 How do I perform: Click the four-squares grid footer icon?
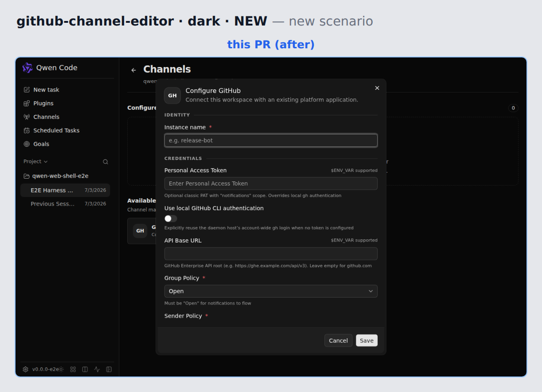pos(73,369)
